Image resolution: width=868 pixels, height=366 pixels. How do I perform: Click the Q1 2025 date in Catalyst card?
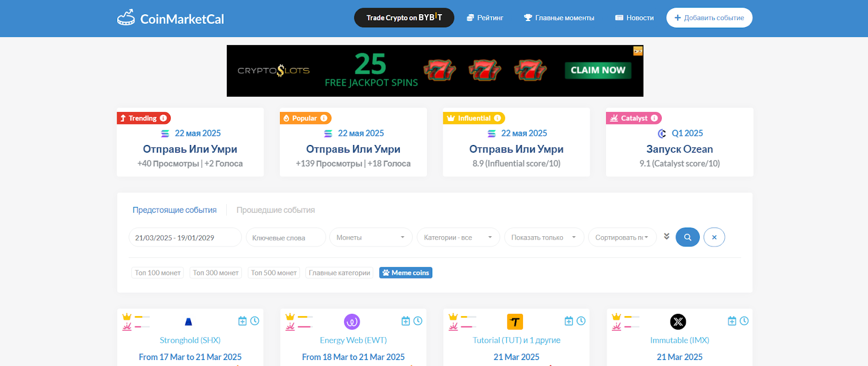coord(687,134)
